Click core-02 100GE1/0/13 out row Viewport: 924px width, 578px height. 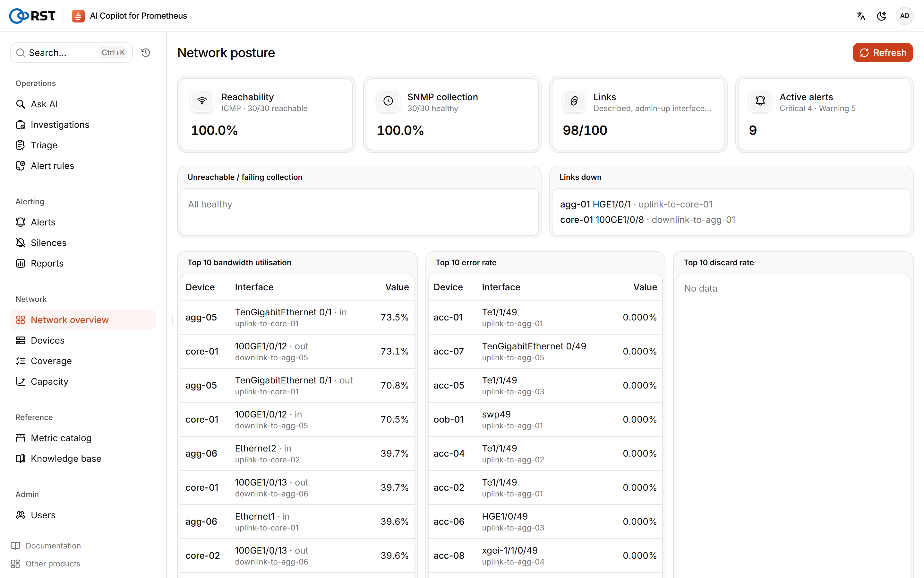[x=297, y=556]
